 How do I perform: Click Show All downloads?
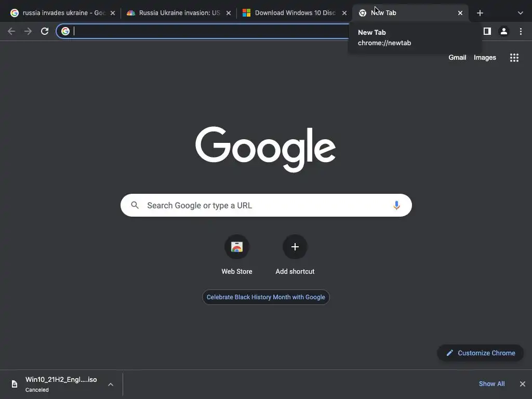pos(491,384)
